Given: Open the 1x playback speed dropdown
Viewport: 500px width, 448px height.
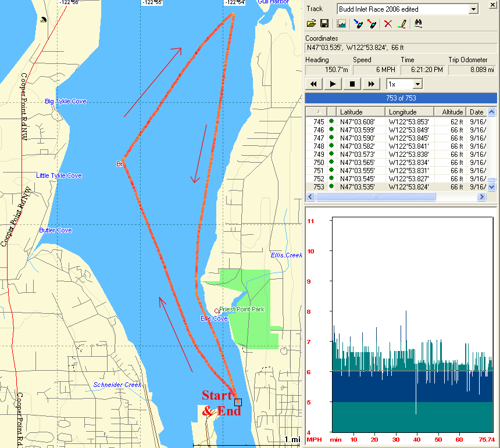Looking at the screenshot, I should click(417, 84).
